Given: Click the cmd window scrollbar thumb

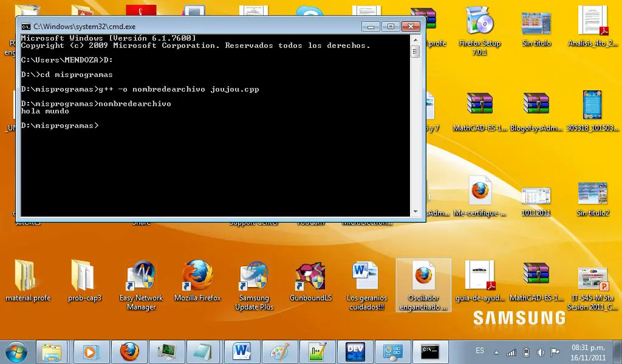Looking at the screenshot, I should click(415, 52).
